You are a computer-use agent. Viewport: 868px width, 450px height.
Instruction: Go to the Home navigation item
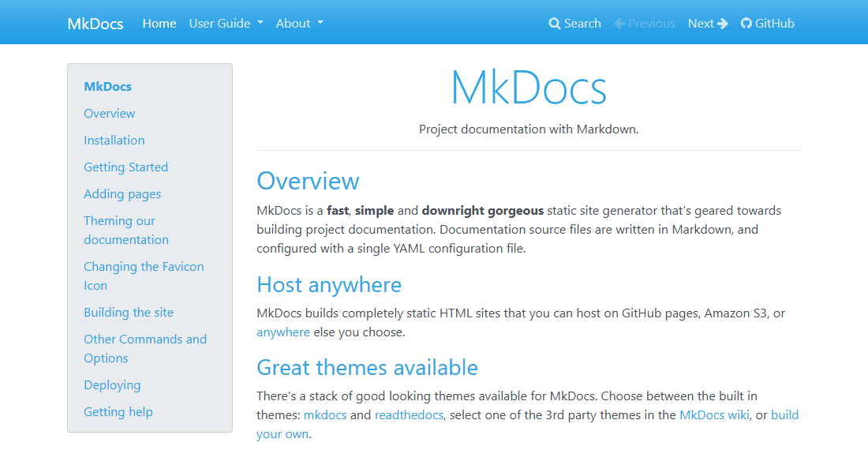coord(159,23)
